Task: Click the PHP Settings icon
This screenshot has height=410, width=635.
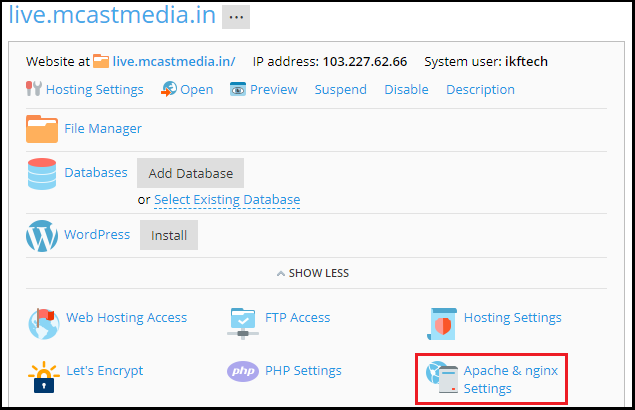Action: pyautogui.click(x=244, y=372)
